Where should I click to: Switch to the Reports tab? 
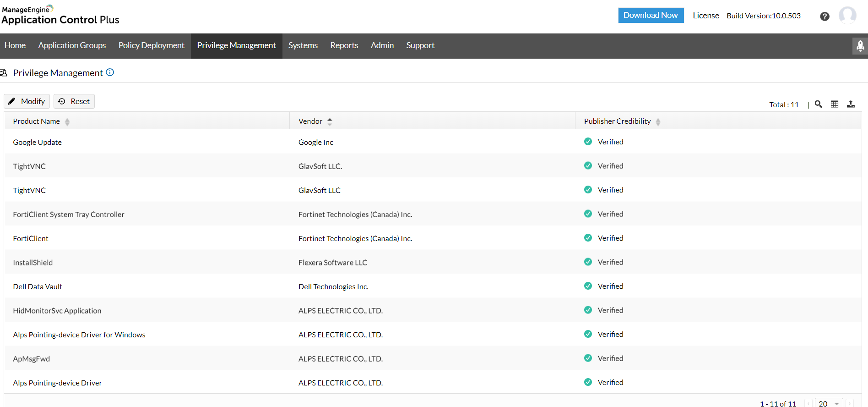[x=344, y=45]
